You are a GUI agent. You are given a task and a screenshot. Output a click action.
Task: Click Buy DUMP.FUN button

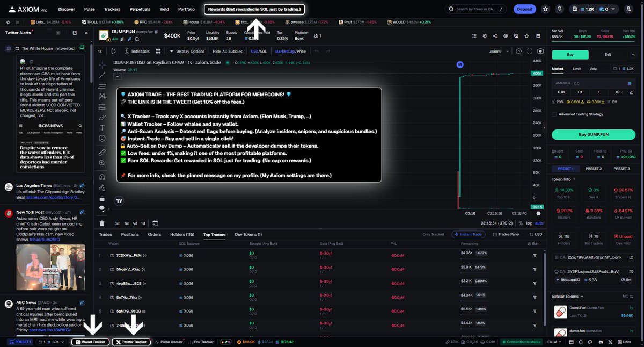pos(594,134)
